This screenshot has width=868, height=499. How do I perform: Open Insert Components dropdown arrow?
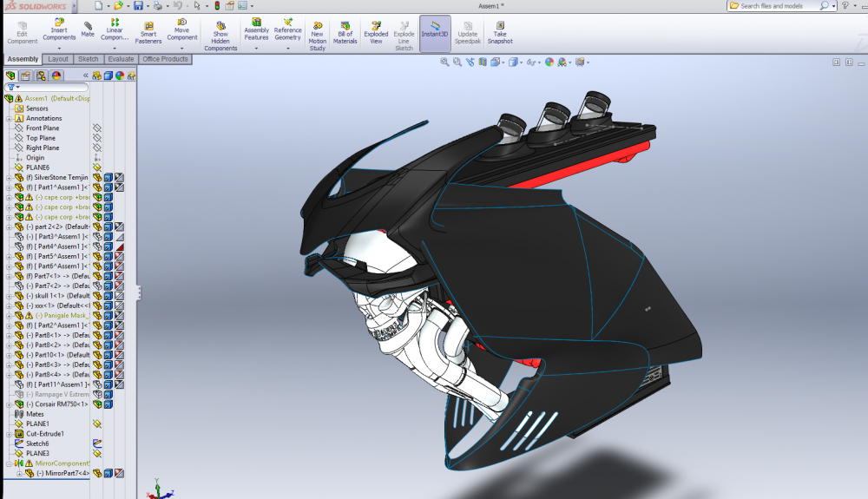(x=59, y=48)
